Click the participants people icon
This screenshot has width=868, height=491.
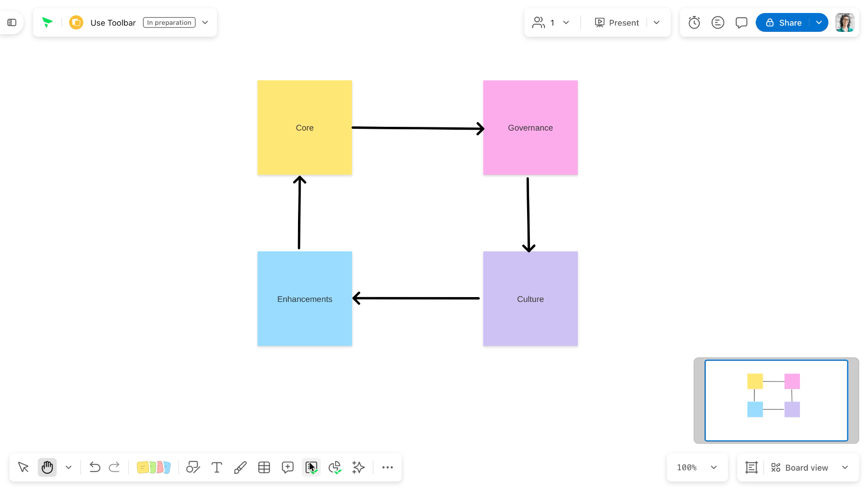click(x=538, y=23)
